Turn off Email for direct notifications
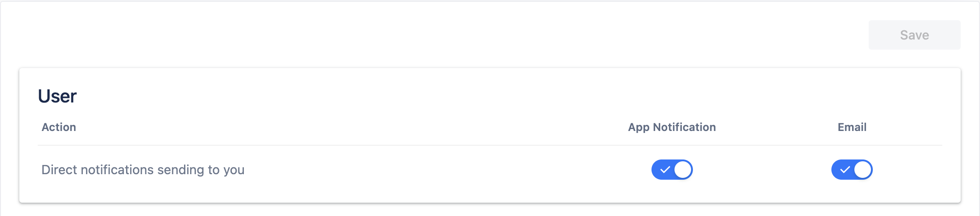Image resolution: width=980 pixels, height=216 pixels. [x=852, y=170]
